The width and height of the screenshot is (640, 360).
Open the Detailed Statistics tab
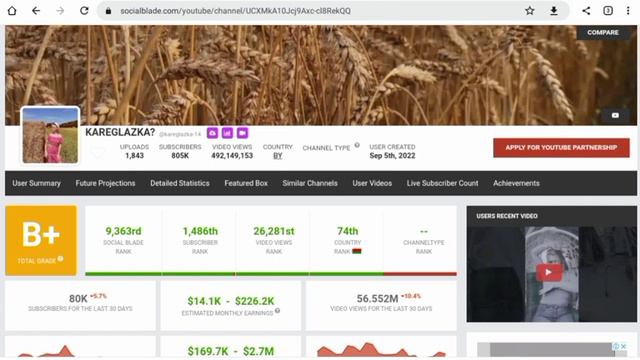180,183
